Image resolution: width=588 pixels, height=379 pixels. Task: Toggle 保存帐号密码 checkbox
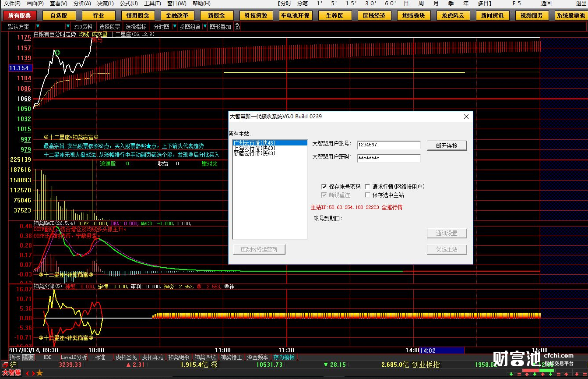tap(324, 187)
